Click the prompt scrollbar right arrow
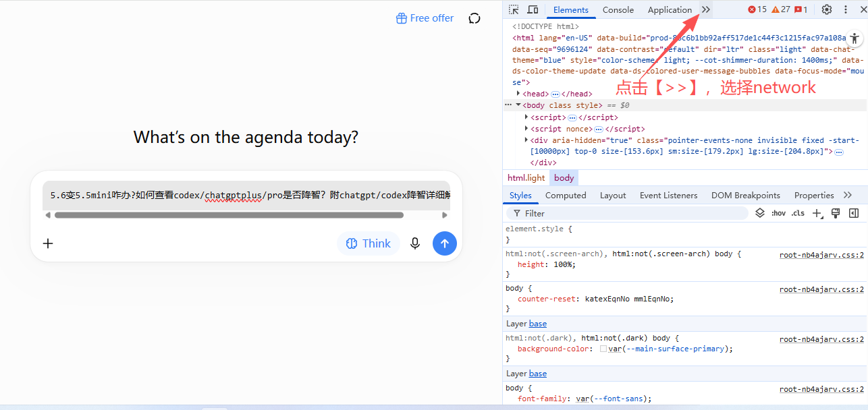 click(x=445, y=215)
